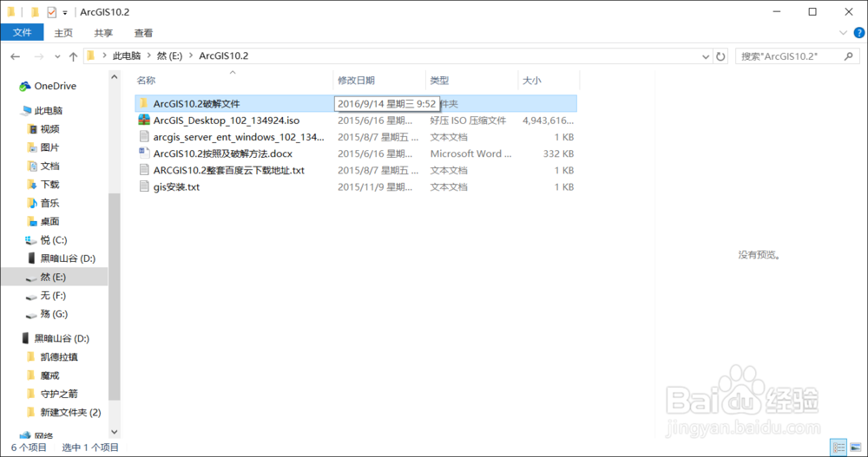Open 黑暗山谷 (D:) under 此电脑
This screenshot has width=868, height=457.
tap(68, 258)
